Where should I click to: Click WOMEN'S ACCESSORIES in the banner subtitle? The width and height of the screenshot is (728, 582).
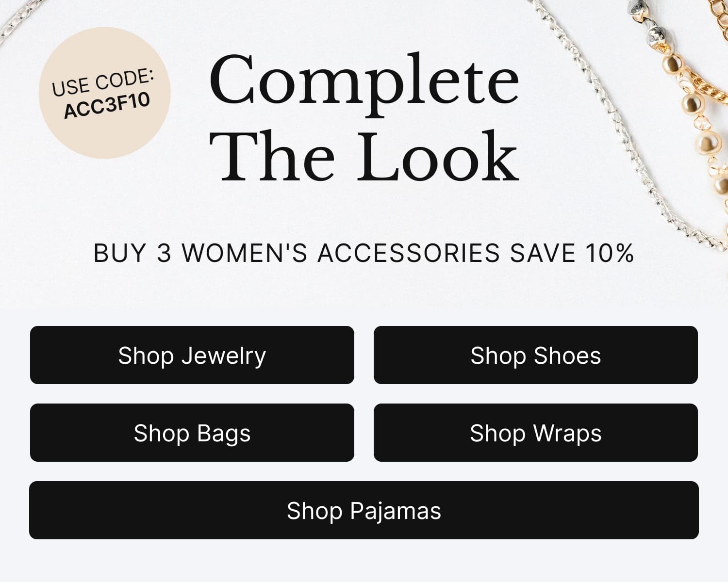click(x=341, y=253)
